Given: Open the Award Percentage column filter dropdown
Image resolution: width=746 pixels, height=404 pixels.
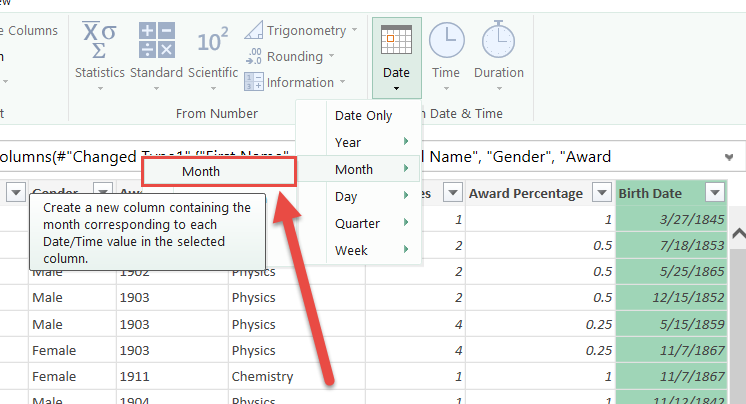Looking at the screenshot, I should click(602, 193).
